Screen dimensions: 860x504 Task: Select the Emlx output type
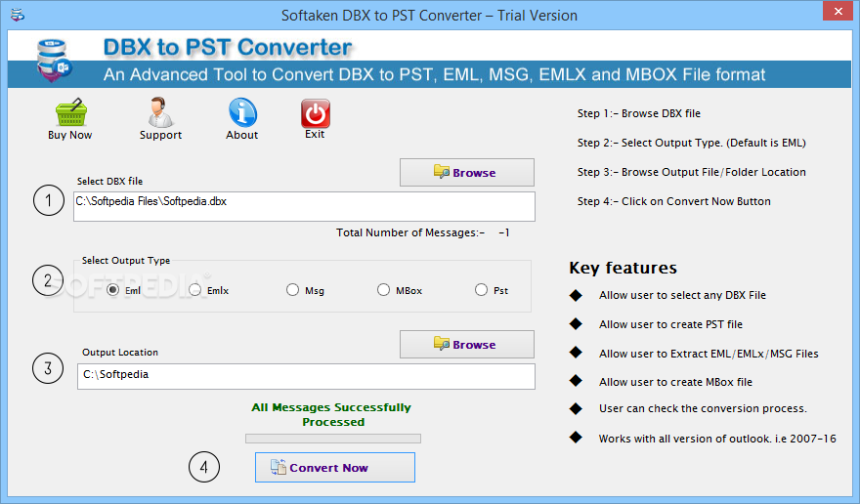point(195,290)
